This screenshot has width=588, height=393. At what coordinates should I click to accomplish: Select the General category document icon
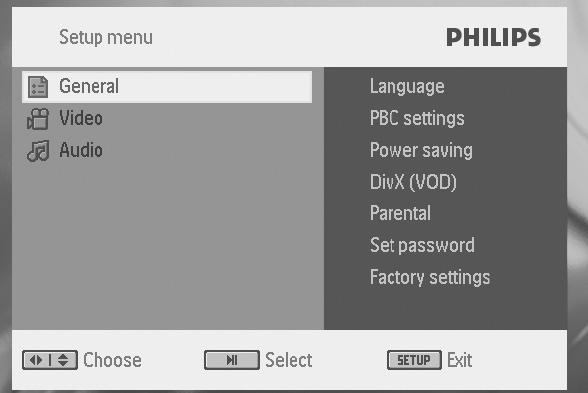pos(38,87)
